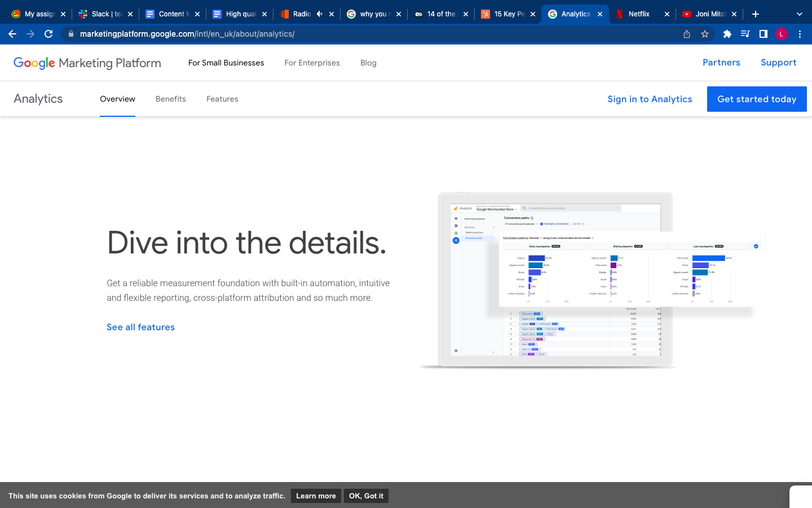Expand the tab search chevron

coord(799,14)
